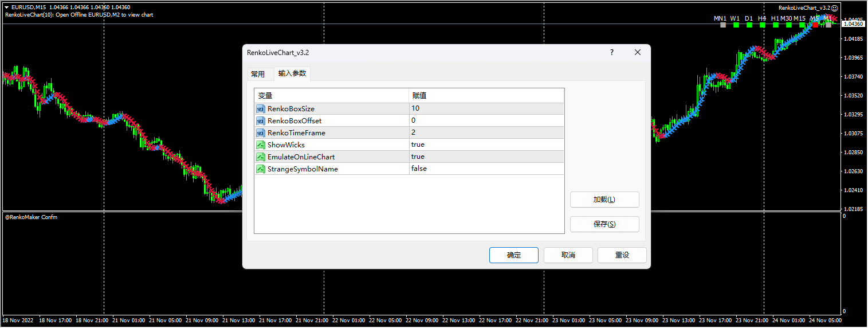Click the RenkoTimeFrame integer parameter icon
868x328 pixels.
pyautogui.click(x=261, y=133)
